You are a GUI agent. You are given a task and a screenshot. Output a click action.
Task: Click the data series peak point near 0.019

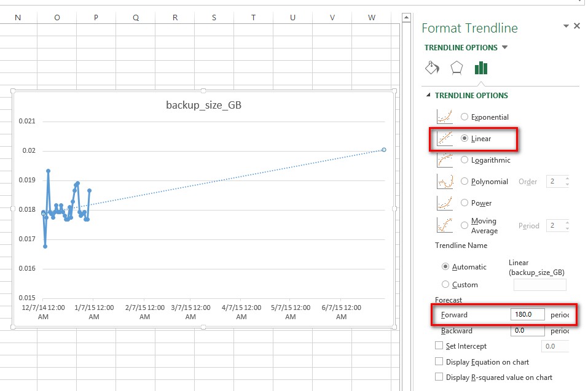(x=48, y=171)
